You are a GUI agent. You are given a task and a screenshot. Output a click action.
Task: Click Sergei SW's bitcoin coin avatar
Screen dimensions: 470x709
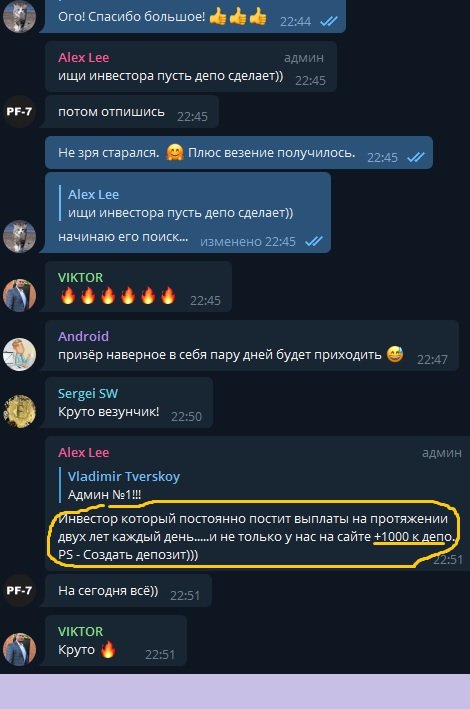click(19, 411)
